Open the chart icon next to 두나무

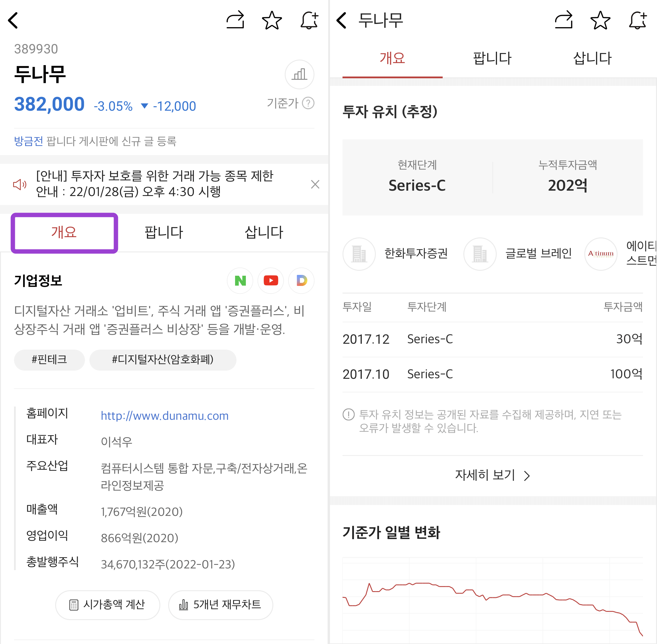299,74
